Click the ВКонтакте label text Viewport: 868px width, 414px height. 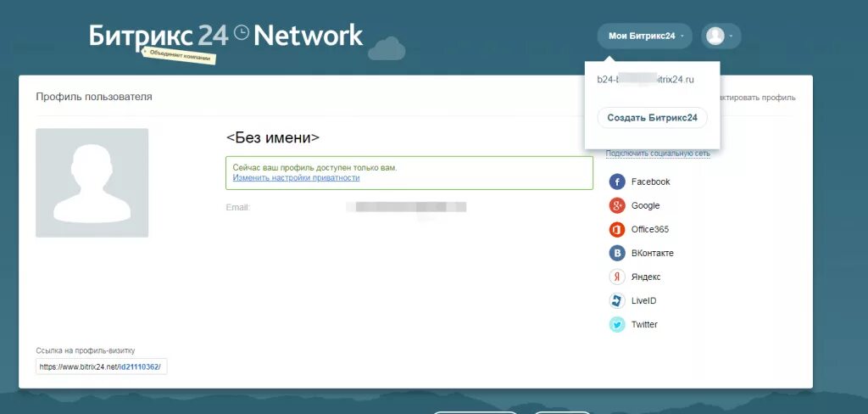(652, 254)
